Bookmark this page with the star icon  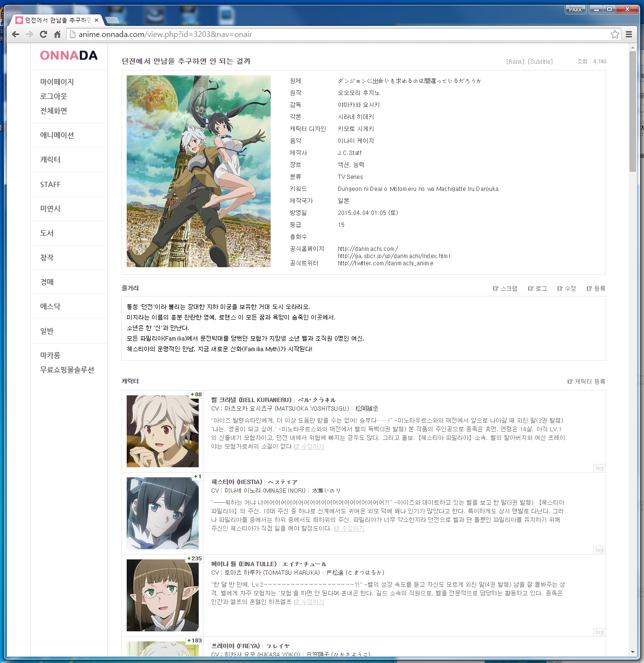coord(615,34)
